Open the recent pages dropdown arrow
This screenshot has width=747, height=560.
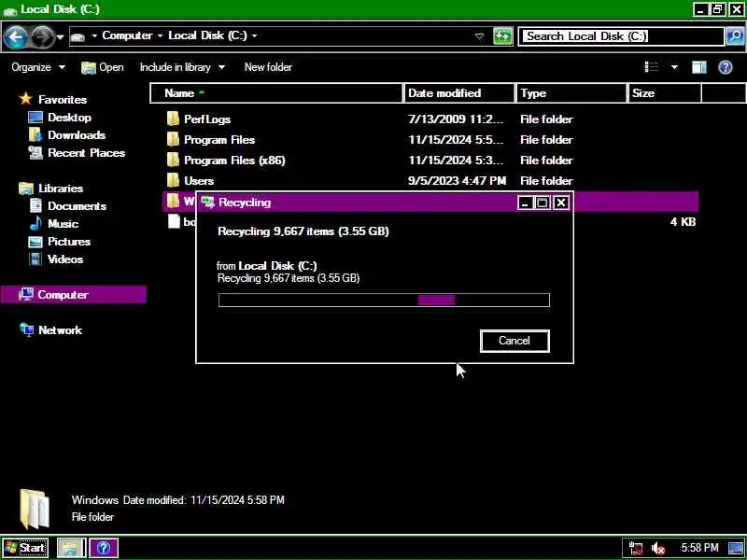(x=60, y=36)
